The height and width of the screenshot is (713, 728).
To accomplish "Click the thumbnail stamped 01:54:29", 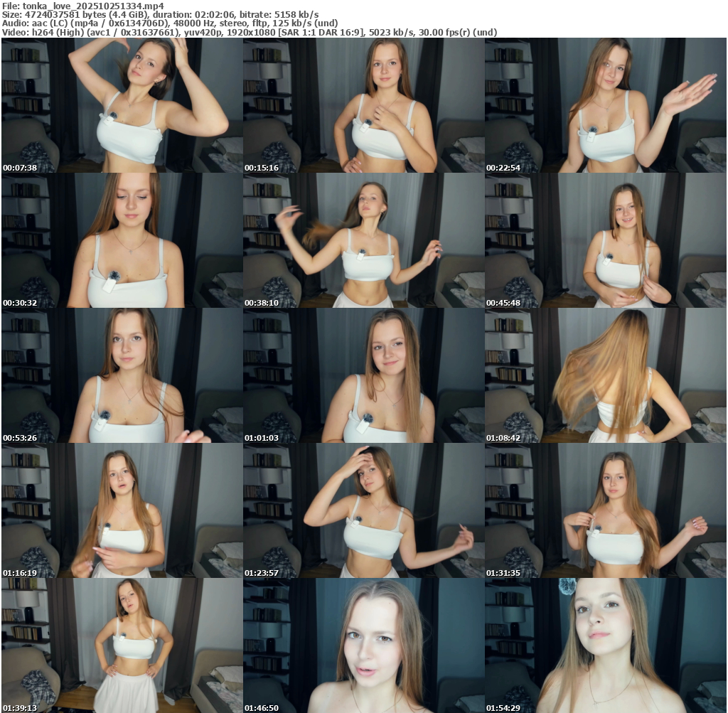I will pos(606,645).
